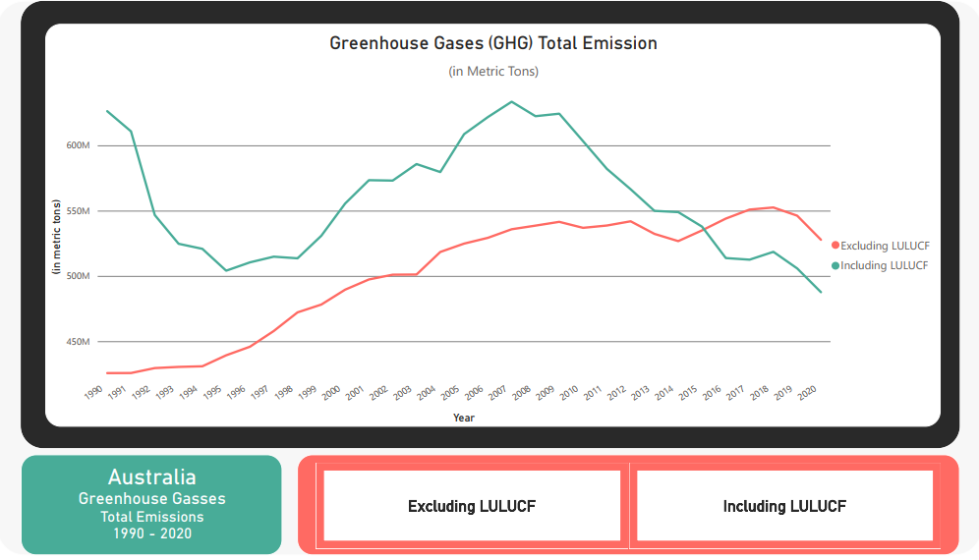The width and height of the screenshot is (979, 560).
Task: Click the Including LULUCF slicer button
Action: coord(784,506)
